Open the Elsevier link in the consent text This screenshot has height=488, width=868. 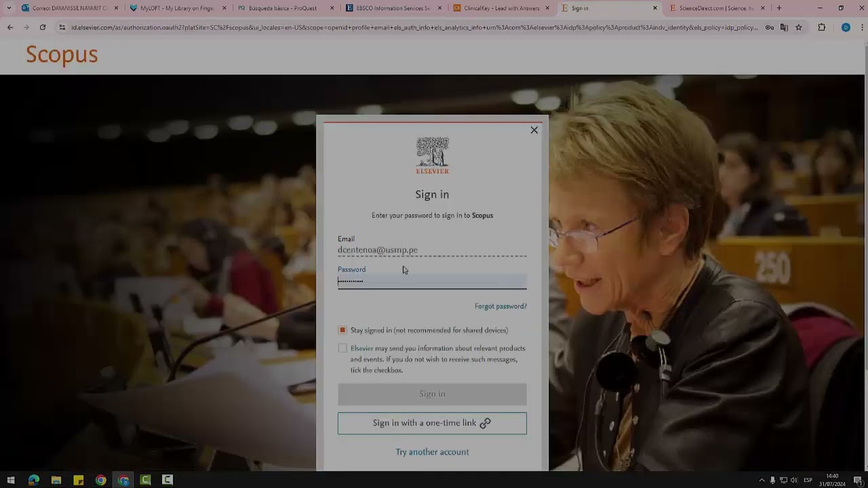pos(361,348)
